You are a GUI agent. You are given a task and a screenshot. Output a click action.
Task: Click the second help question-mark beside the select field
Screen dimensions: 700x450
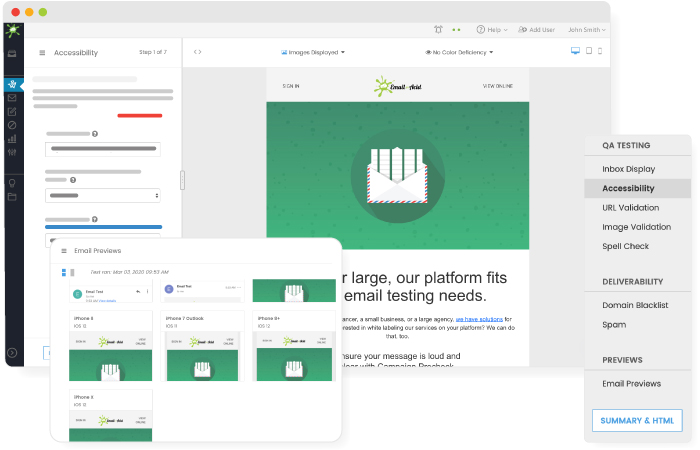[x=73, y=180]
